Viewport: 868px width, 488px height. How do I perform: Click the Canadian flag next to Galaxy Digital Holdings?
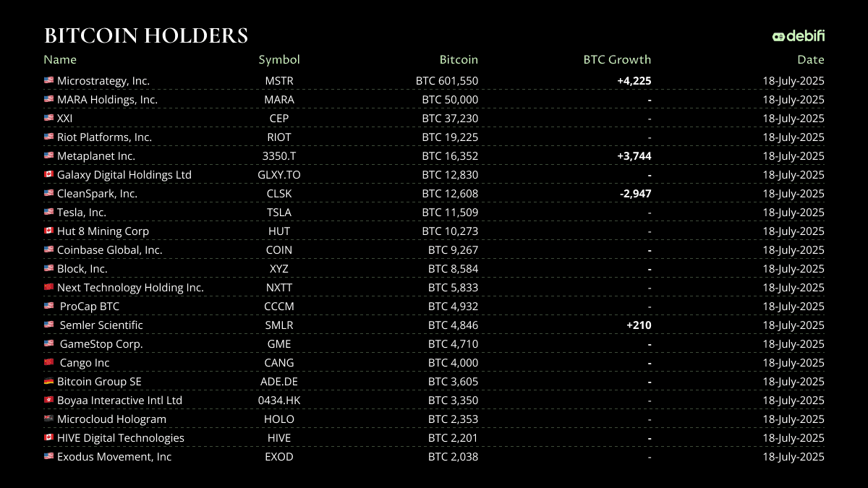pyautogui.click(x=48, y=175)
